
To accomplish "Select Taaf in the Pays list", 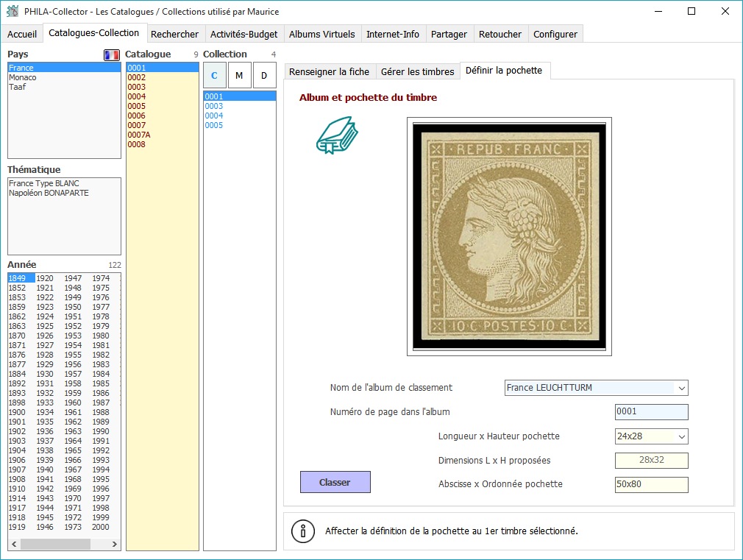I will (65, 87).
